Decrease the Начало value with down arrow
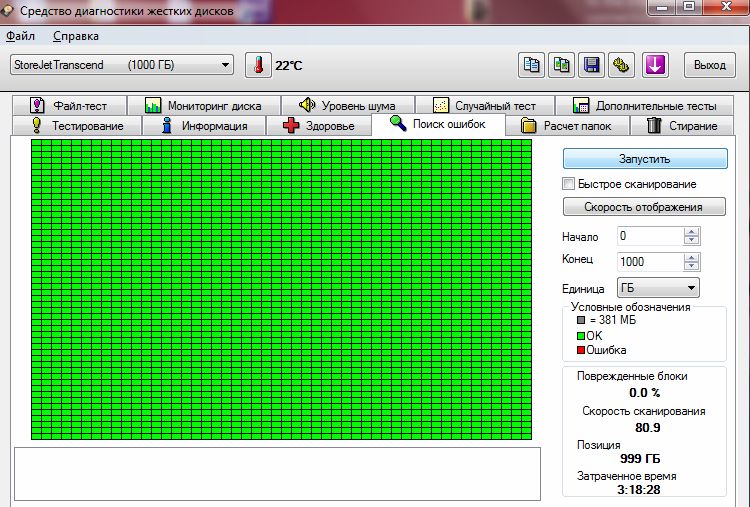 coord(692,241)
